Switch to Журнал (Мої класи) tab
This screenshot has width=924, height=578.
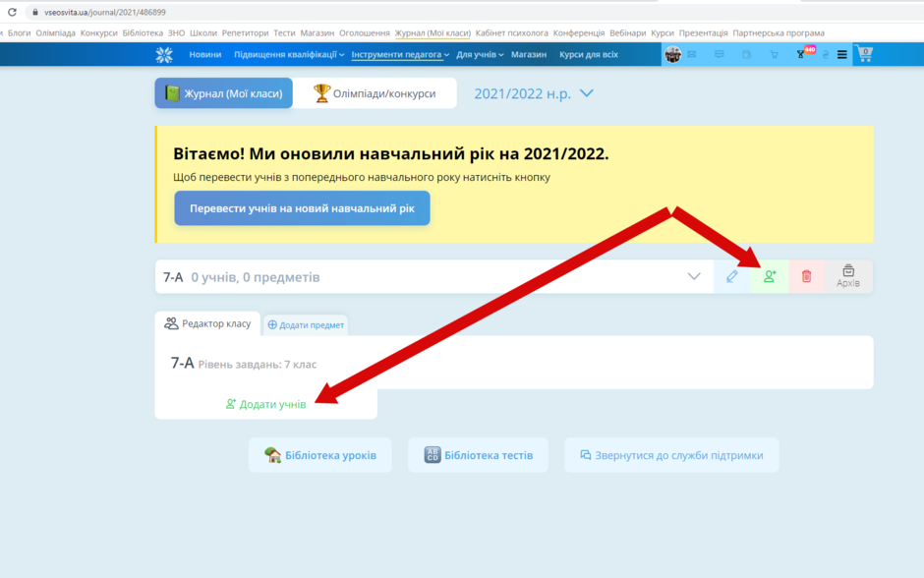click(223, 93)
